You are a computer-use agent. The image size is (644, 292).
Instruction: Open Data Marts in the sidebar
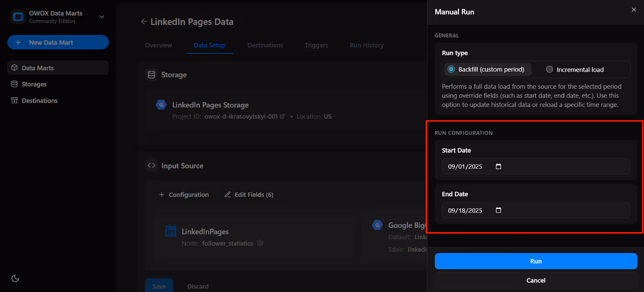click(58, 68)
